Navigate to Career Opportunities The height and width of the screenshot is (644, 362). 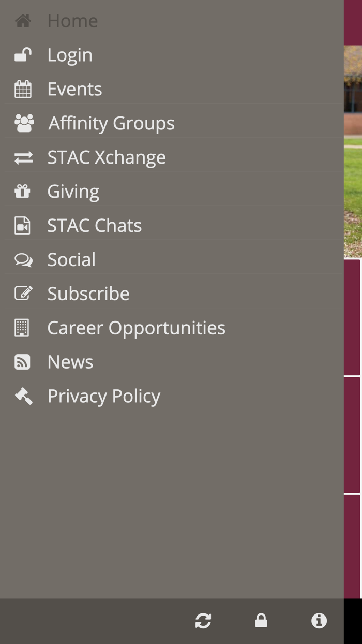[x=136, y=327]
